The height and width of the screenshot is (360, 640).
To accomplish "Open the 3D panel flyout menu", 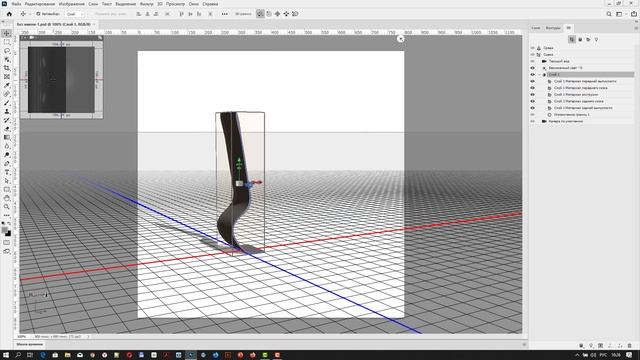I will [x=636, y=28].
